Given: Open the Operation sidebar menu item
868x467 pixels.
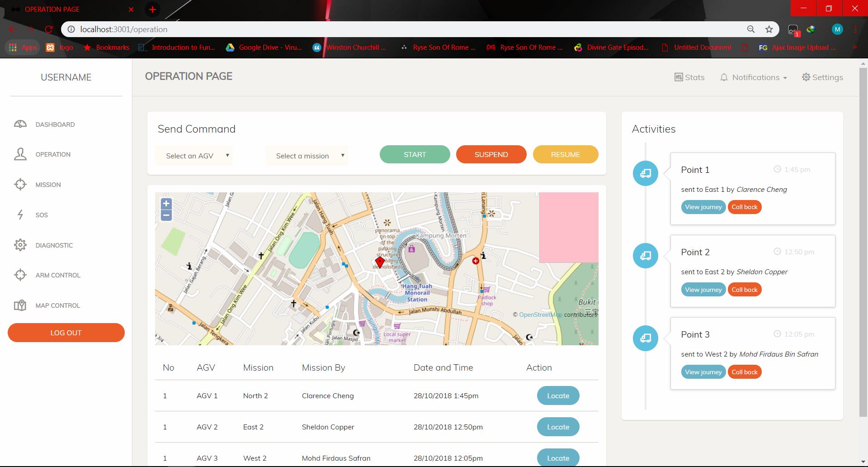Looking at the screenshot, I should click(x=53, y=154).
